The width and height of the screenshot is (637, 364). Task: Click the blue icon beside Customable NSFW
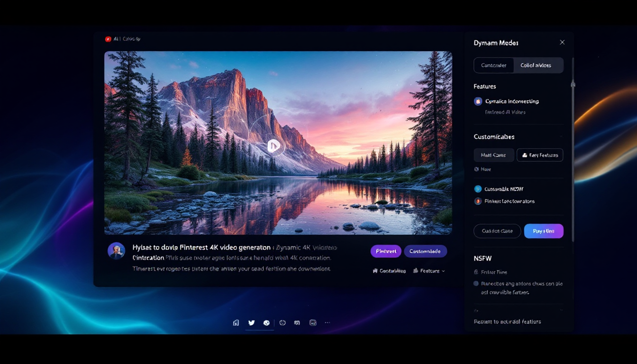(x=478, y=189)
